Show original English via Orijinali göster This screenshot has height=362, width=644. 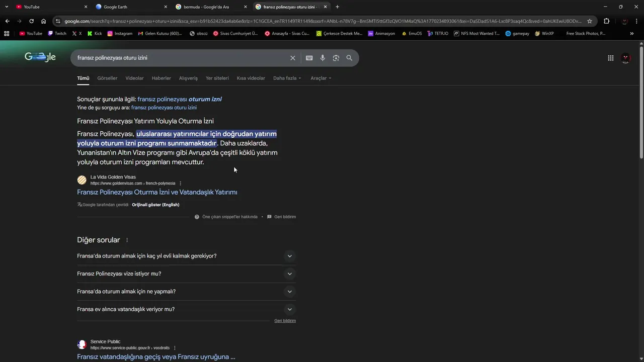155,205
